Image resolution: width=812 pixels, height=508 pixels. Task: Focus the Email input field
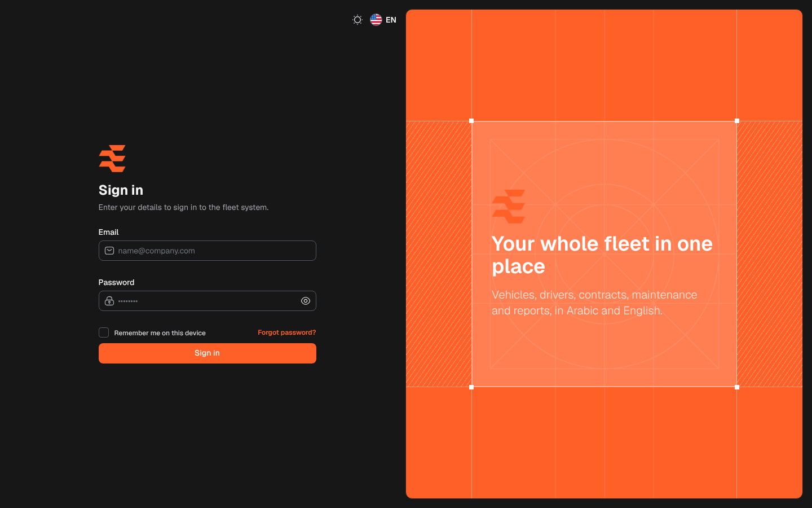pos(208,251)
